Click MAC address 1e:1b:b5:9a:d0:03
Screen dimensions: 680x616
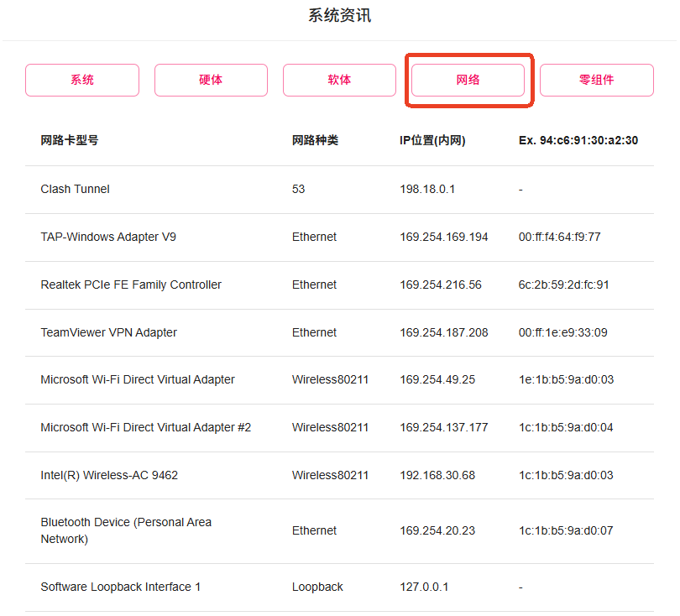pyautogui.click(x=567, y=379)
